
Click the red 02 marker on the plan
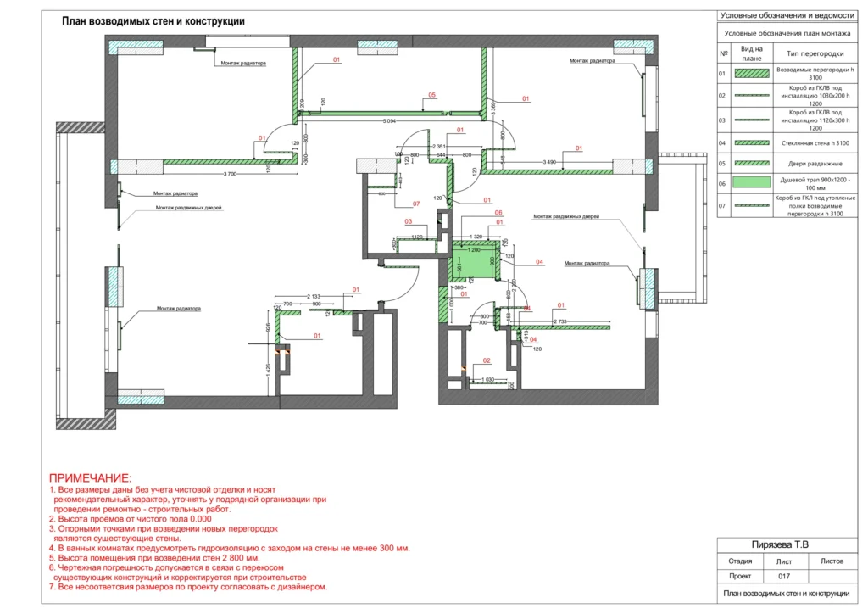(487, 361)
